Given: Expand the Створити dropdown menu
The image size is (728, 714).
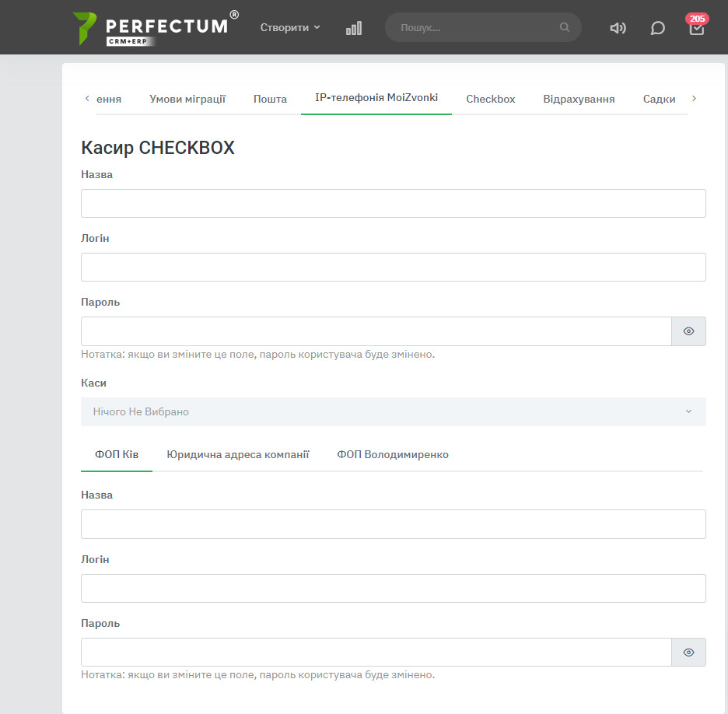Looking at the screenshot, I should [290, 27].
